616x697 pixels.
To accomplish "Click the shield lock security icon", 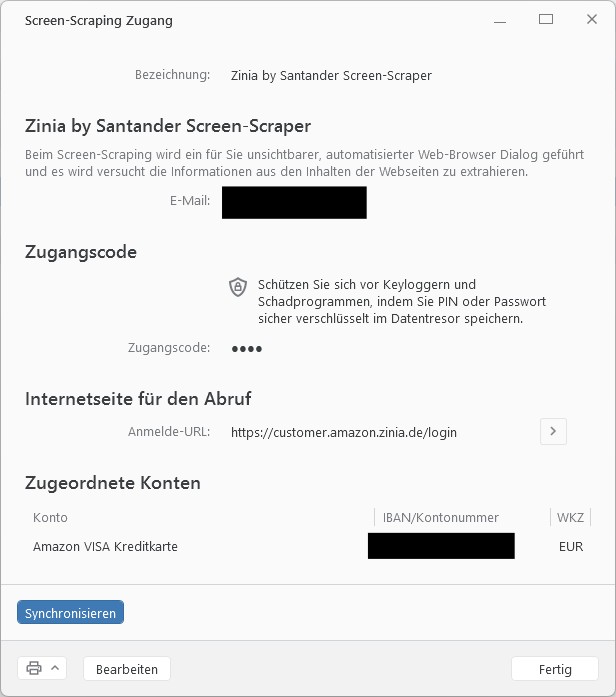I will (238, 287).
